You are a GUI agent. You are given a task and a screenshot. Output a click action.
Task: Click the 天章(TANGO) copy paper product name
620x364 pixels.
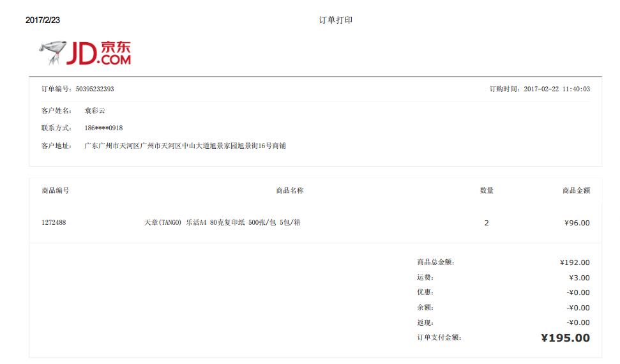(x=222, y=223)
